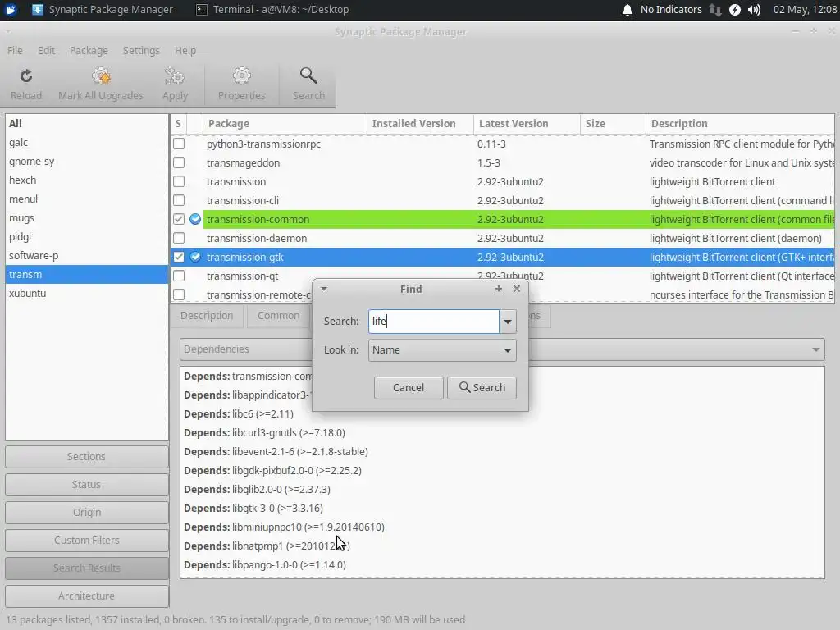Click the Status filter button
This screenshot has height=630, width=840.
pos(86,484)
